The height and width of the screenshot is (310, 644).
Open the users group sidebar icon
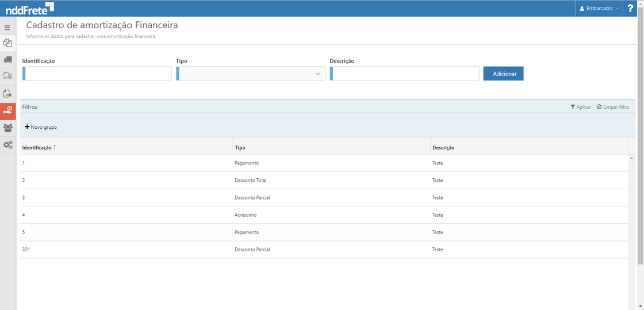[7, 128]
